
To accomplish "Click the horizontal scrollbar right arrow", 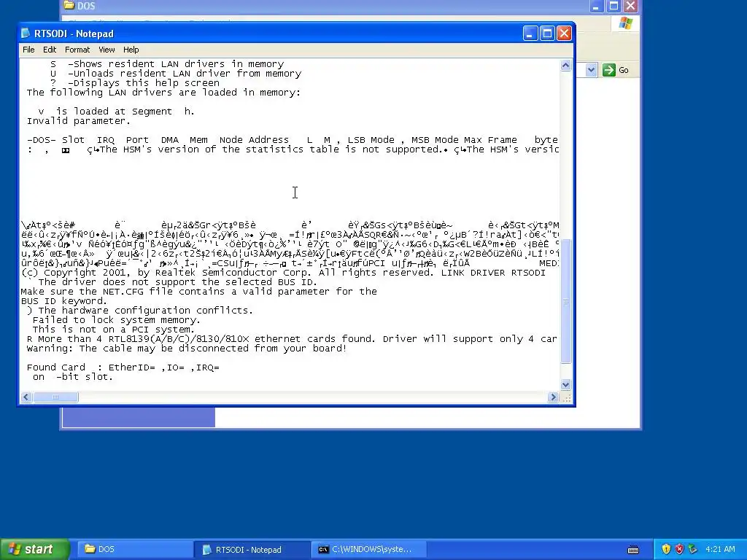I will 553,397.
